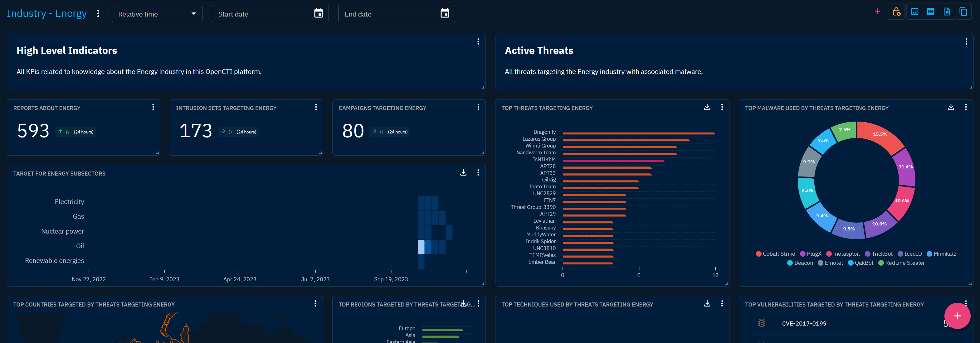This screenshot has height=343, width=980.
Task: Click the floating pink add widget button
Action: (957, 316)
